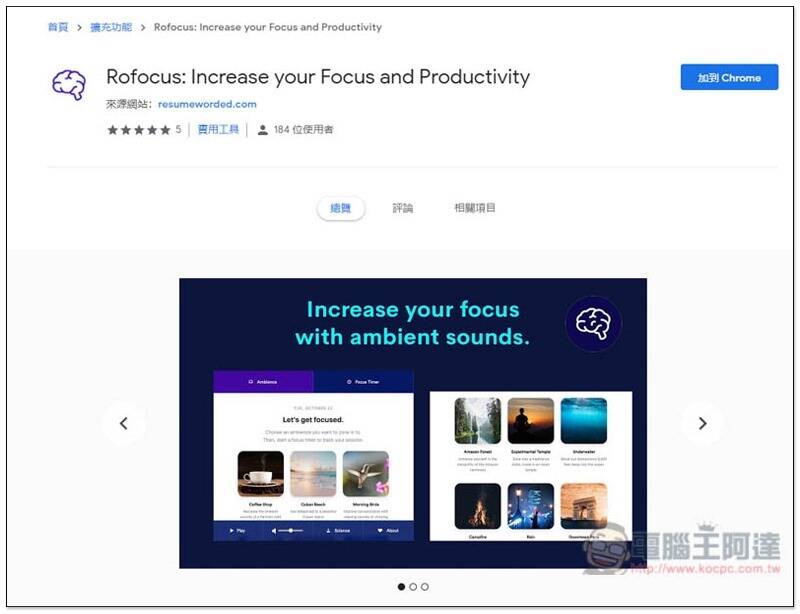800x614 pixels.
Task: Select the 總覽 tab
Action: click(x=340, y=208)
